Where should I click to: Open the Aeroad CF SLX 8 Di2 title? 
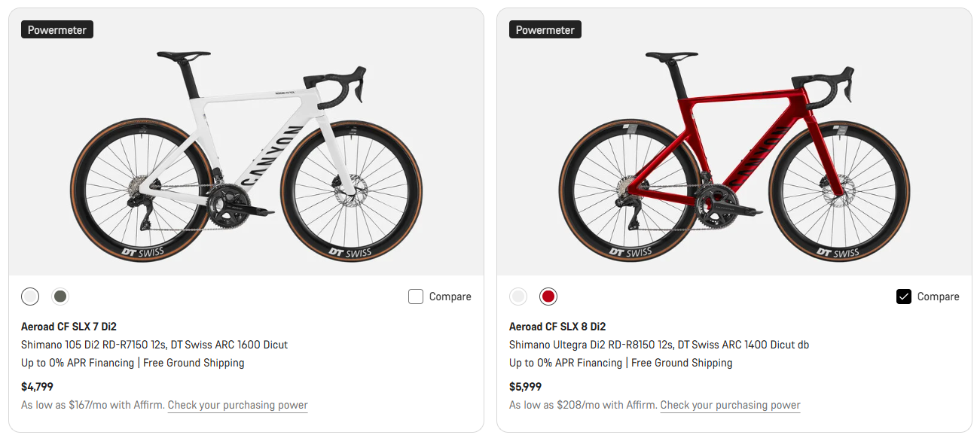[557, 327]
